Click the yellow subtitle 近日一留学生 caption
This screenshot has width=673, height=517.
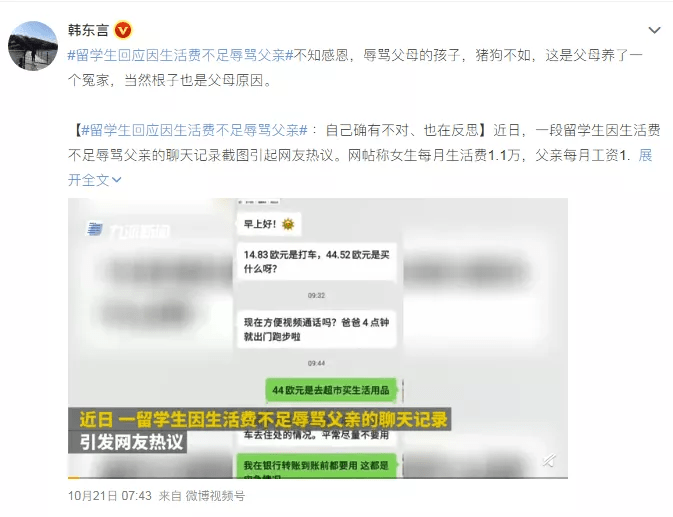[264, 419]
